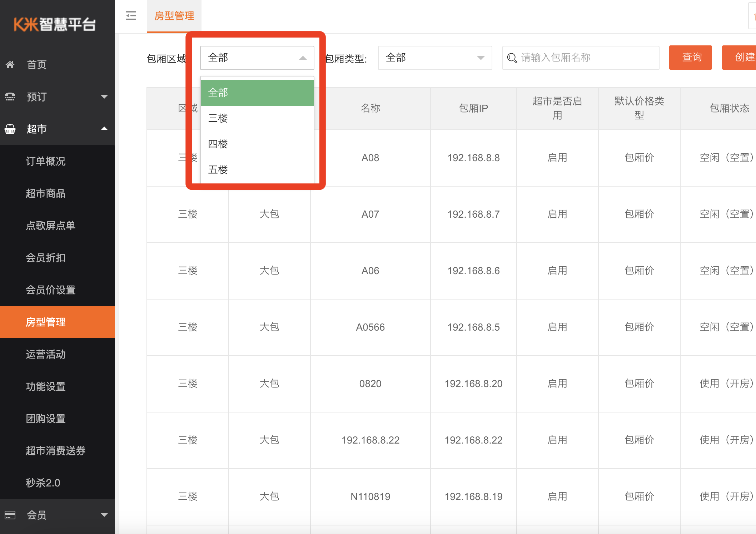
Task: Select 五楼 in the area dropdown list
Action: (257, 170)
